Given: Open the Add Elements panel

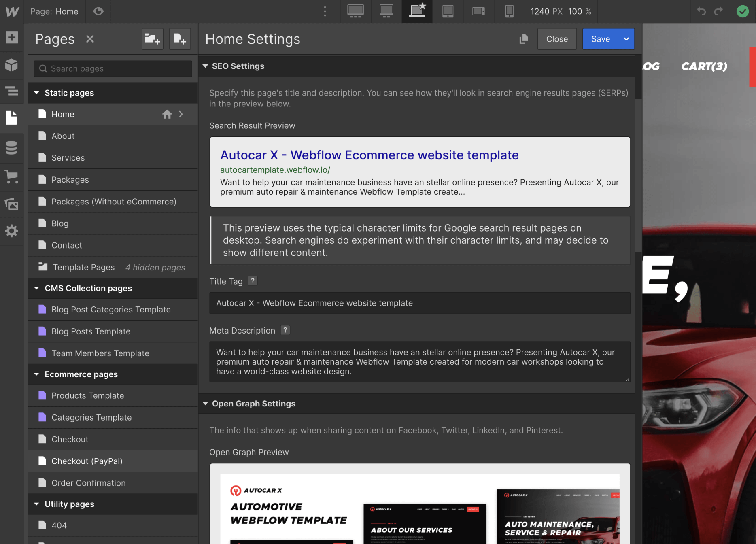Looking at the screenshot, I should pos(12,37).
